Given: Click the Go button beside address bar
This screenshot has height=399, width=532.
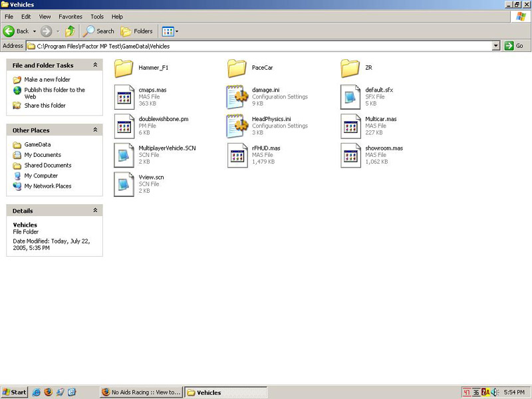Looking at the screenshot, I should pyautogui.click(x=513, y=46).
